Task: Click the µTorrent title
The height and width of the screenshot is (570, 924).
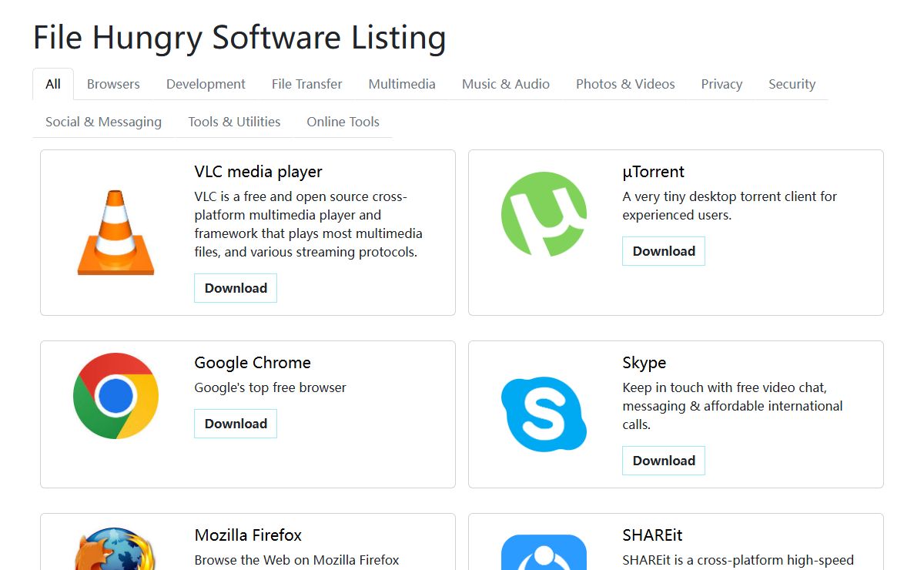Action: 653,172
